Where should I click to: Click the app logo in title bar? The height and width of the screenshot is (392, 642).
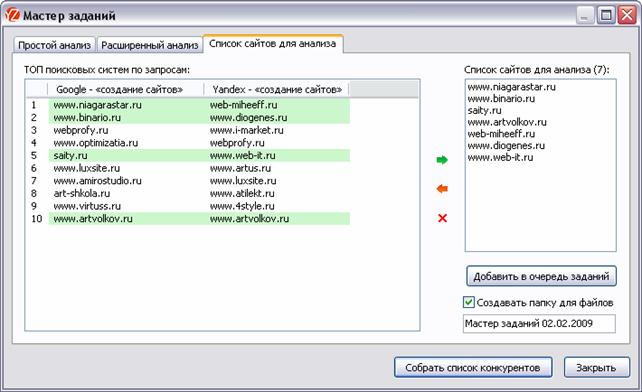[x=12, y=15]
